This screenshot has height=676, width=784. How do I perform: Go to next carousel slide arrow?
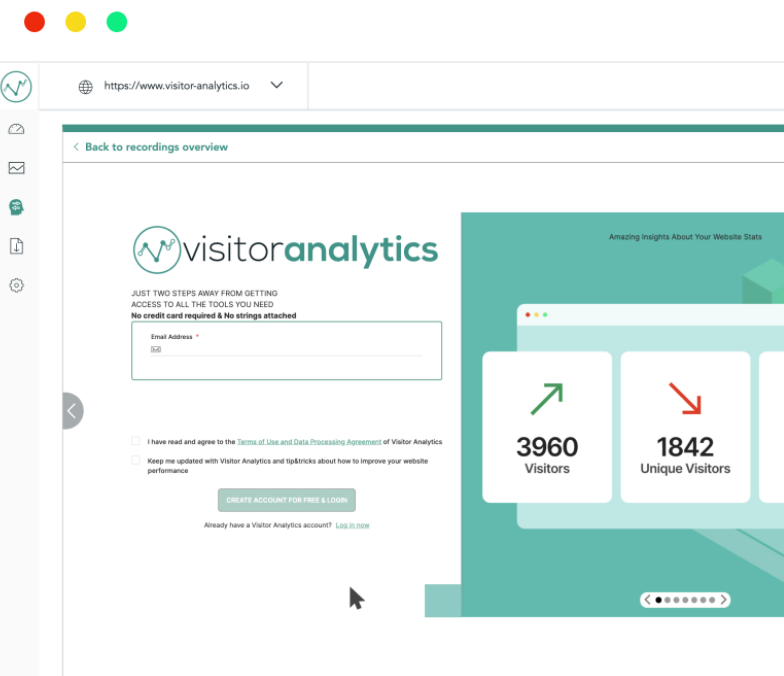723,600
